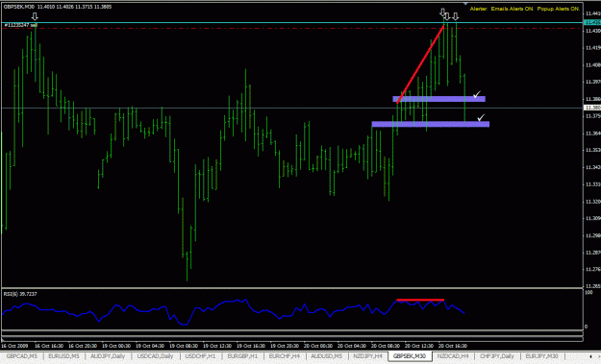Click the GBPSEK,M30 chart title text

pyautogui.click(x=19, y=7)
